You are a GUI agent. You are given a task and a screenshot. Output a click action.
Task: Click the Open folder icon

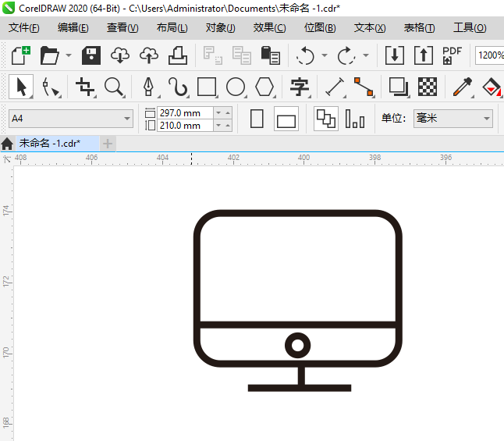(x=49, y=55)
